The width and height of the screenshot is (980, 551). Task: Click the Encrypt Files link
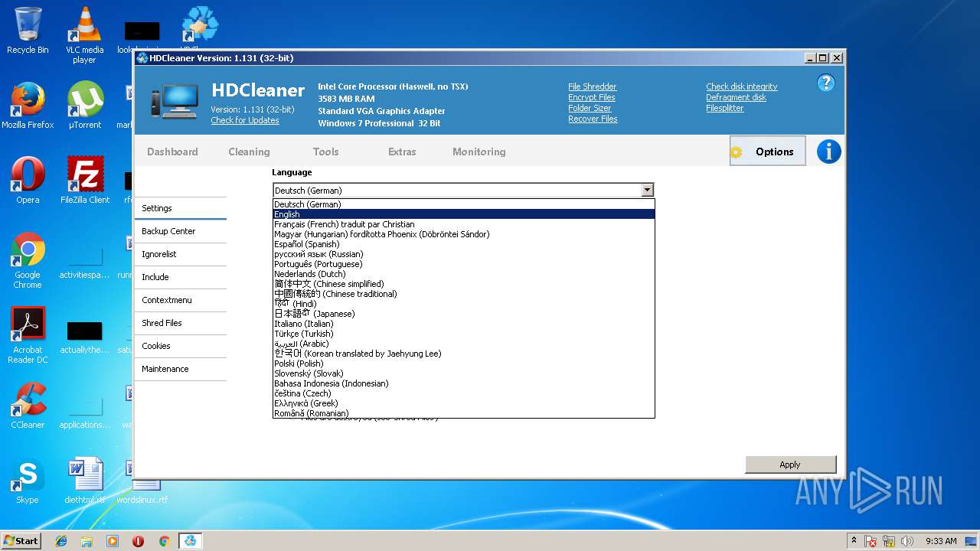(591, 97)
